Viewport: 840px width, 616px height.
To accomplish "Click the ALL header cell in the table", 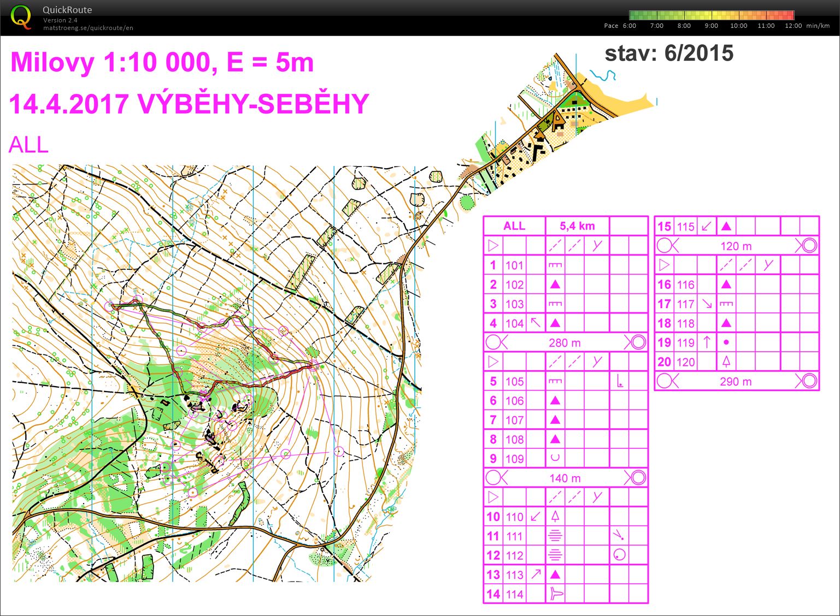I will click(x=514, y=226).
